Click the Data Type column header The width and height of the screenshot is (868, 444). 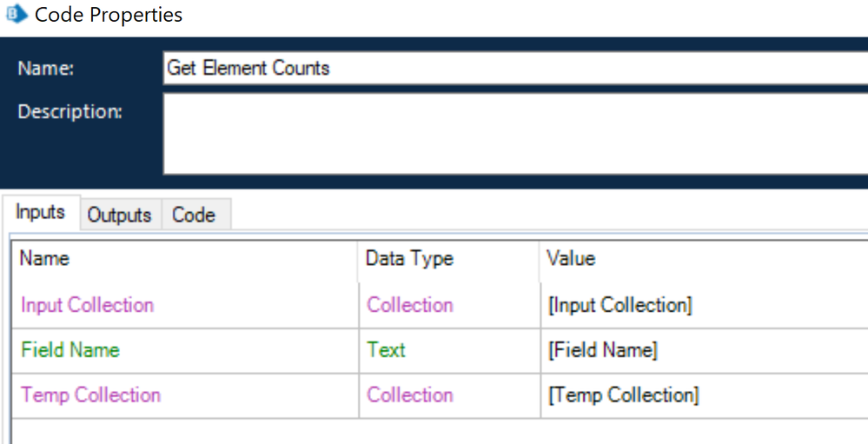409,258
